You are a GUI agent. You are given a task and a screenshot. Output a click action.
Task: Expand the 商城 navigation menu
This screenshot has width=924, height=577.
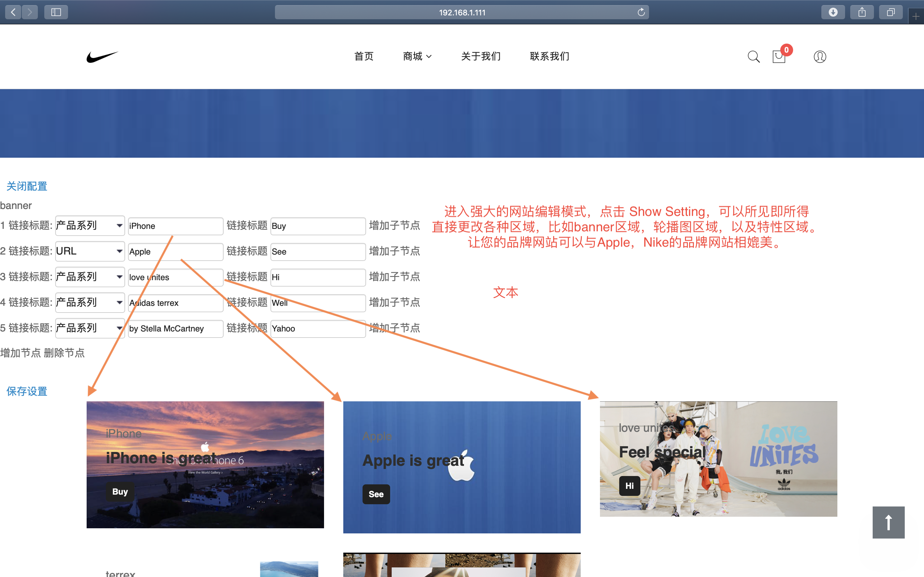tap(417, 56)
